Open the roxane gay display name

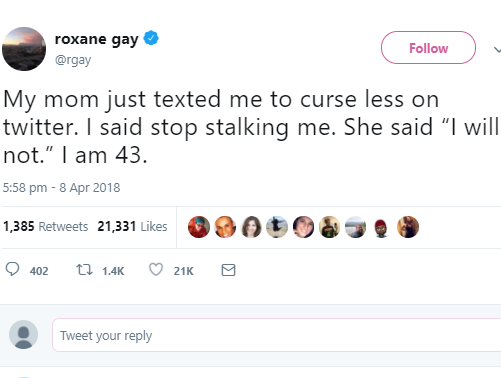pyautogui.click(x=96, y=39)
